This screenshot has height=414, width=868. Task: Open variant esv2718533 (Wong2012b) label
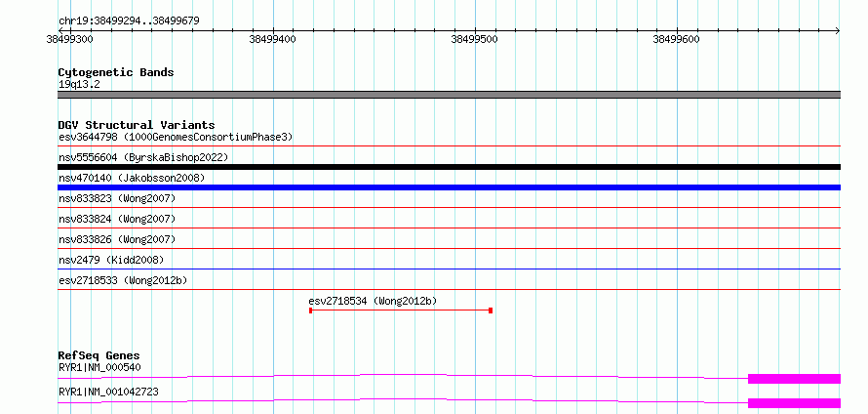[x=123, y=280]
